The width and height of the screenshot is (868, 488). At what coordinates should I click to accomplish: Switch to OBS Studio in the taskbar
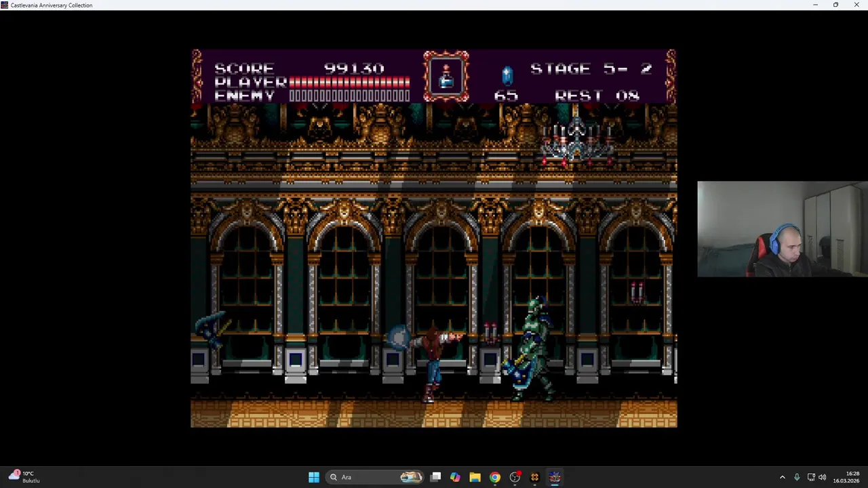click(x=515, y=477)
